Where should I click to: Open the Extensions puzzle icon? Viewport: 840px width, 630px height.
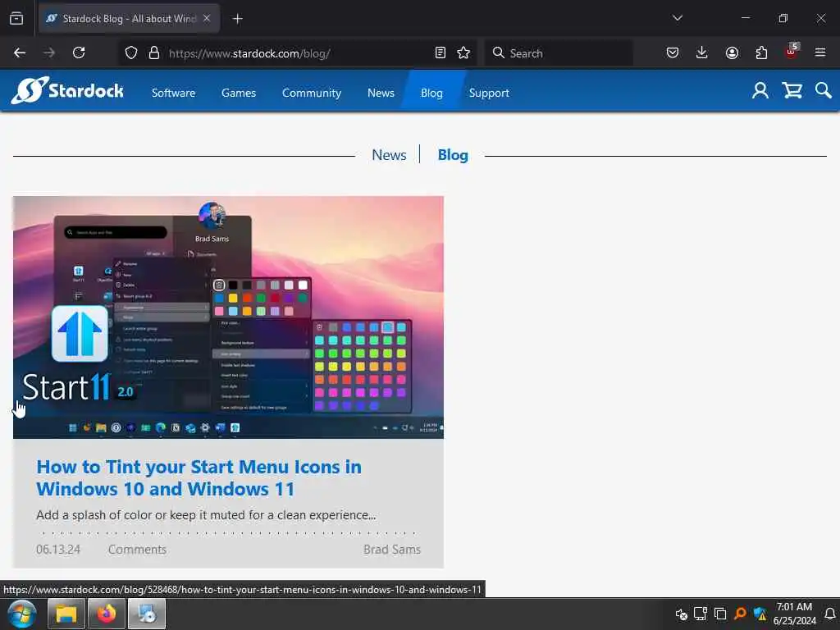tap(761, 53)
